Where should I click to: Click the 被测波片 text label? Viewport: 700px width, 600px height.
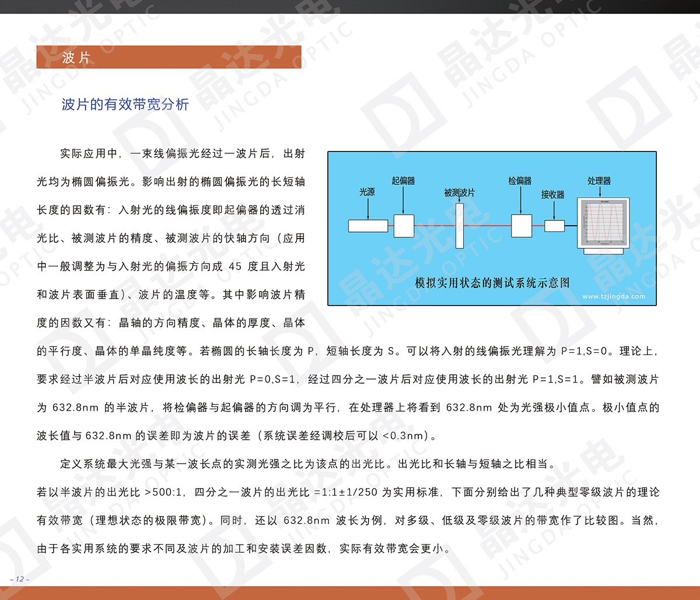(x=459, y=192)
